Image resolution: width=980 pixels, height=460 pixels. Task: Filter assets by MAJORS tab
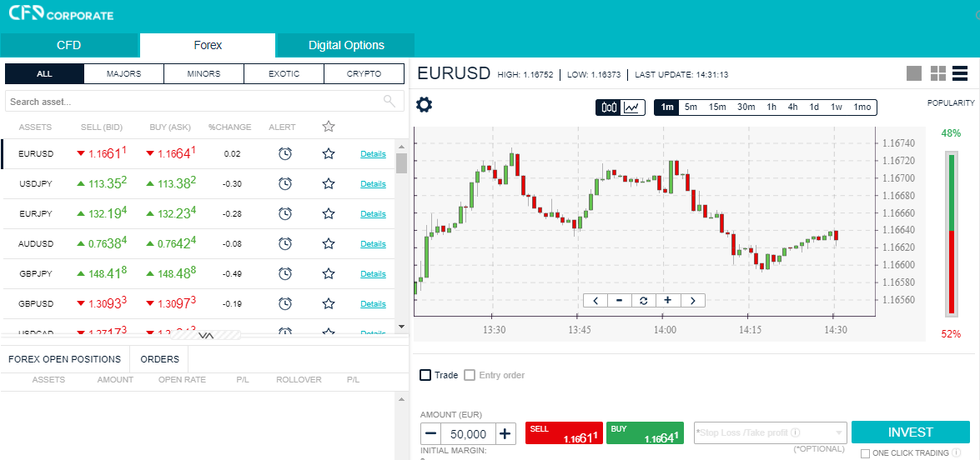tap(123, 73)
